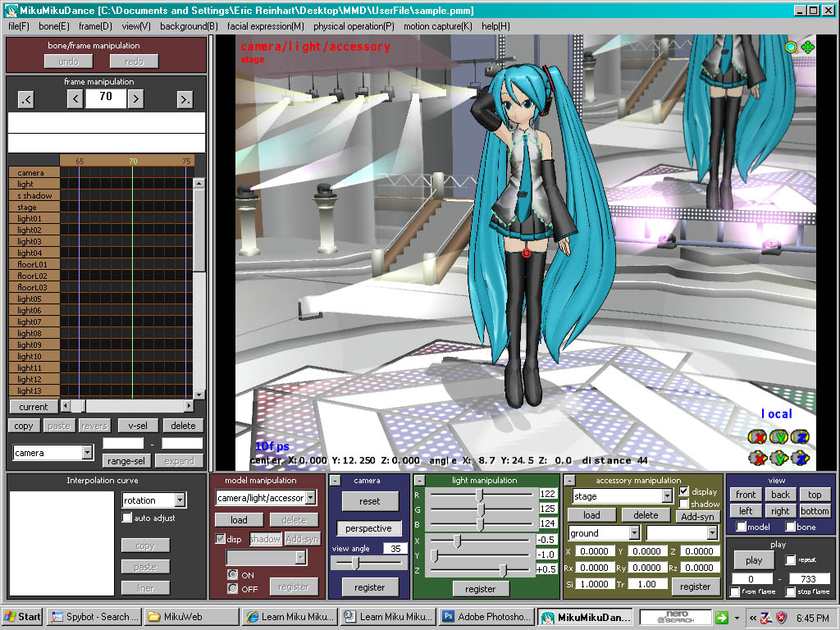
Task: Click the perspective button
Action: click(x=368, y=528)
